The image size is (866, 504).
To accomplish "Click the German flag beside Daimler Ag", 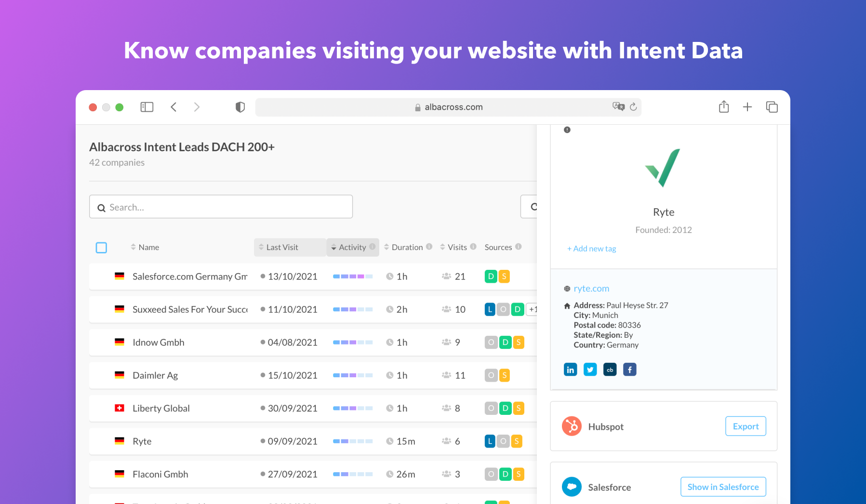I will 120,375.
